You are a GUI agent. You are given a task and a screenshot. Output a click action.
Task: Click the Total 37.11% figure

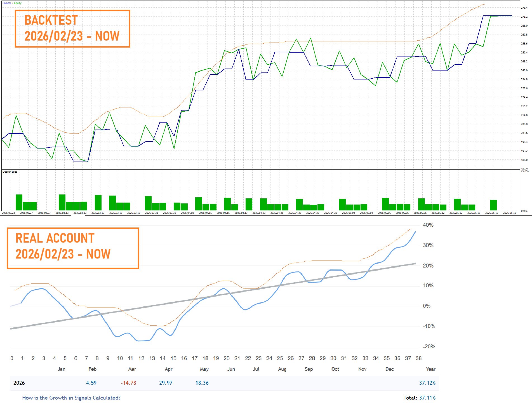(x=420, y=398)
